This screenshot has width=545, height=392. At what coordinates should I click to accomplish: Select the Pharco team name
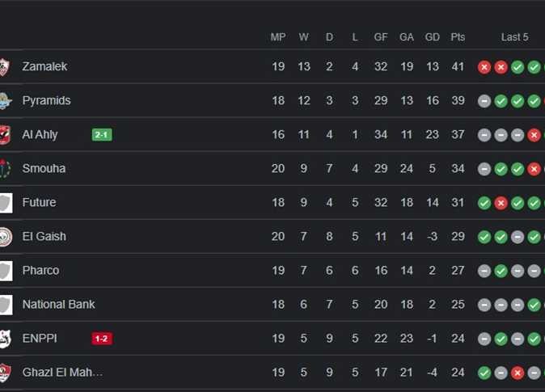(x=40, y=271)
